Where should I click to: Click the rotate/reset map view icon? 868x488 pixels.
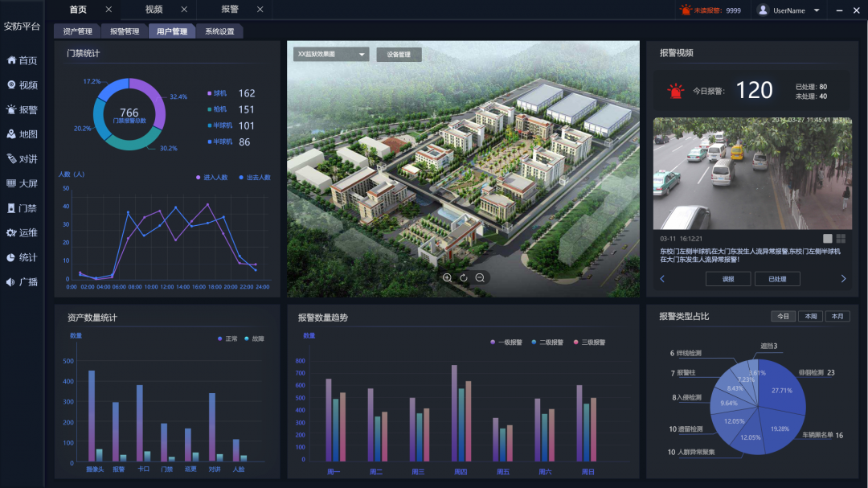click(x=464, y=277)
